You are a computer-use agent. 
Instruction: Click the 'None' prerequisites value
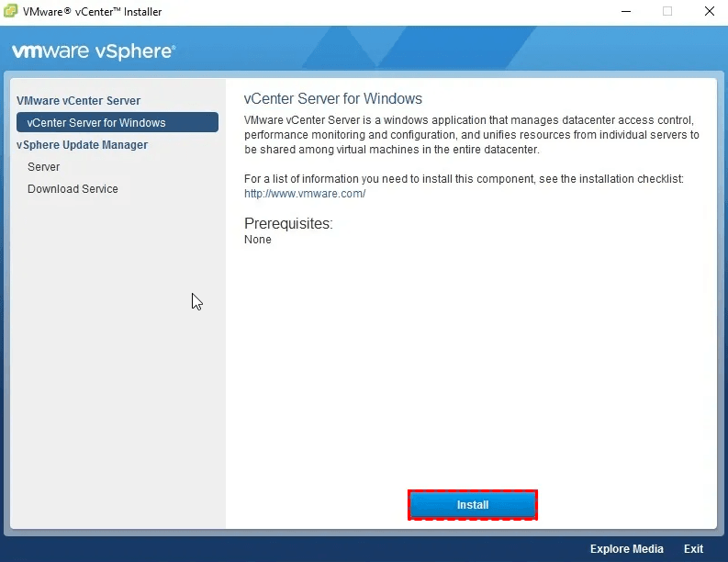[258, 240]
